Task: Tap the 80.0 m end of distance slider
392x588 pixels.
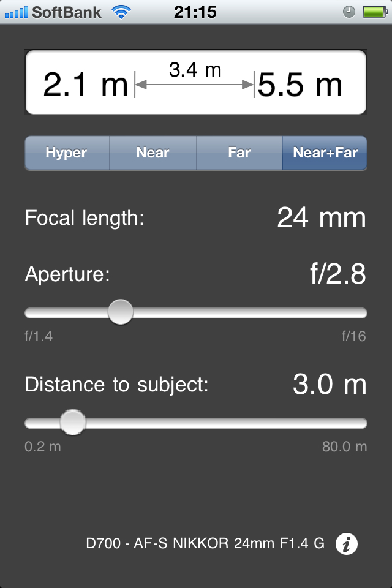Action: click(x=344, y=447)
